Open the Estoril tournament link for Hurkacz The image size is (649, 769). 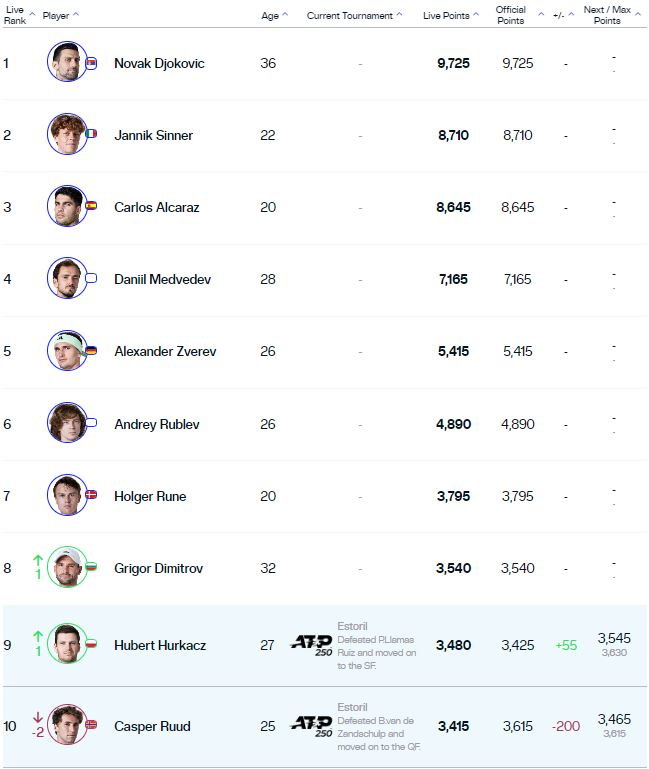[352, 626]
